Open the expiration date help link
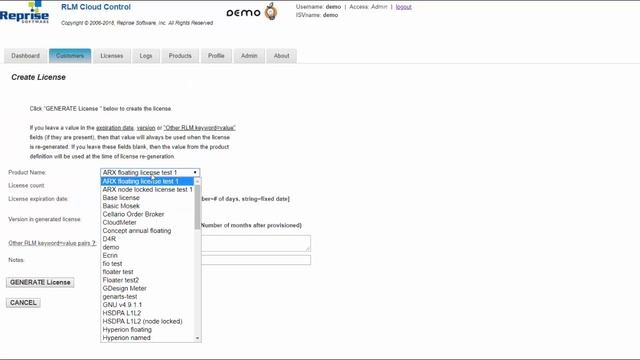This screenshot has width=640, height=360. [115, 128]
